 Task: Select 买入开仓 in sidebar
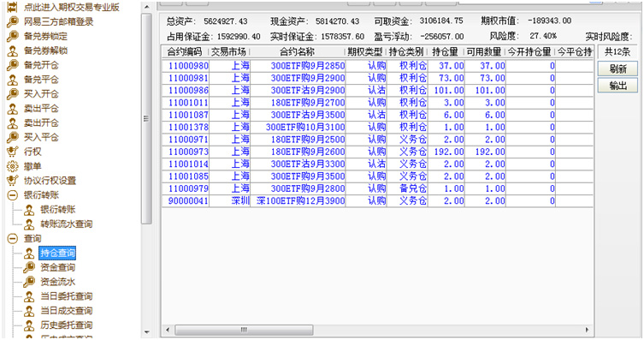(x=41, y=93)
